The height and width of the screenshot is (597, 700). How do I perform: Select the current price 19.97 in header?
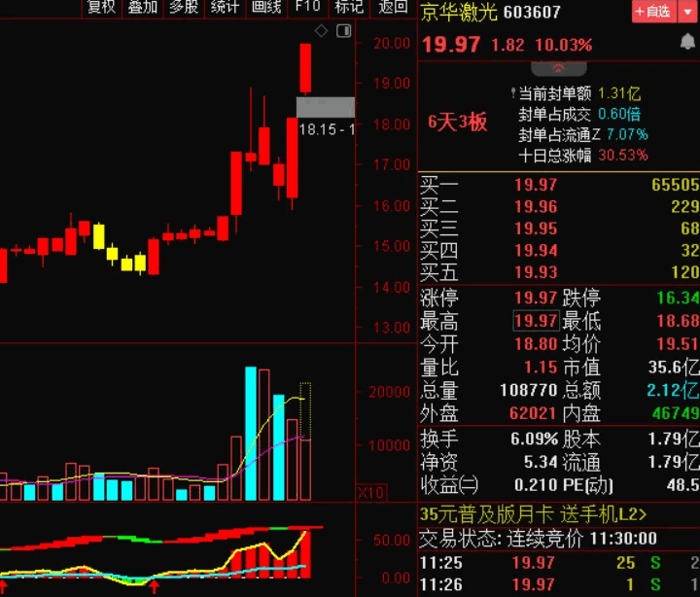451,44
